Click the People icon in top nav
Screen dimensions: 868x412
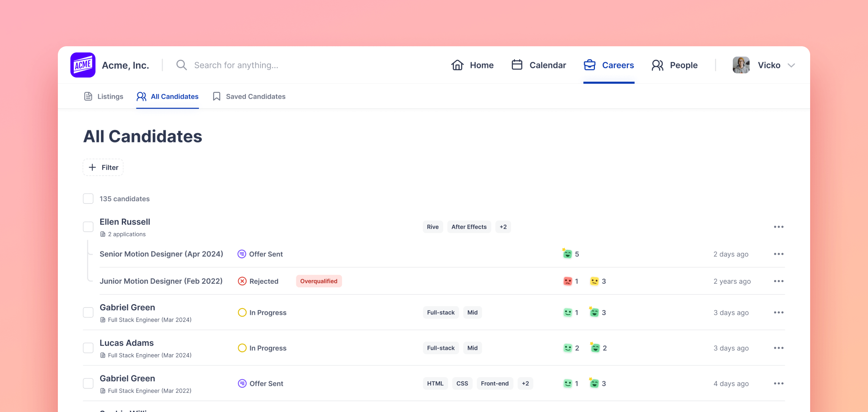click(658, 65)
